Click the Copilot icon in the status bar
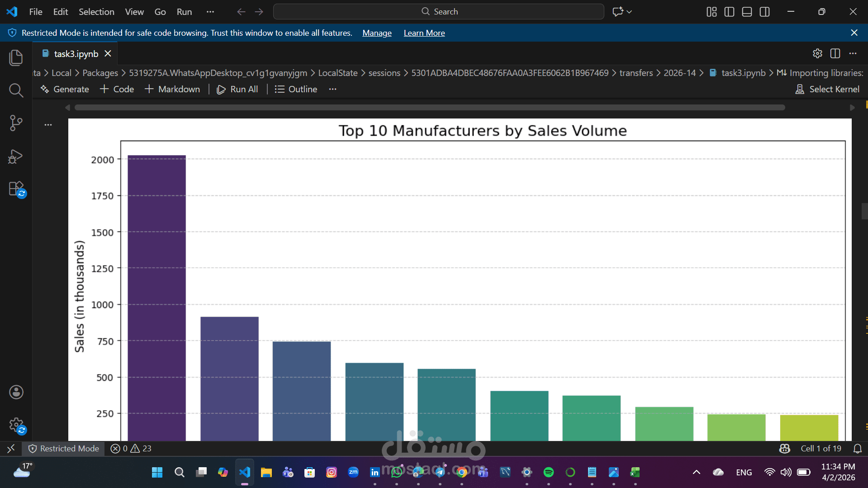868x488 pixels. [x=784, y=448]
